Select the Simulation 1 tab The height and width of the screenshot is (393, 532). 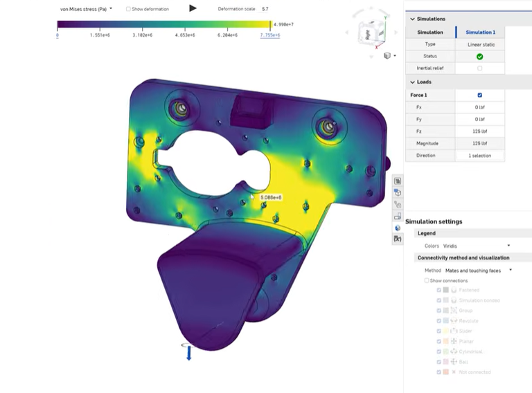click(480, 32)
